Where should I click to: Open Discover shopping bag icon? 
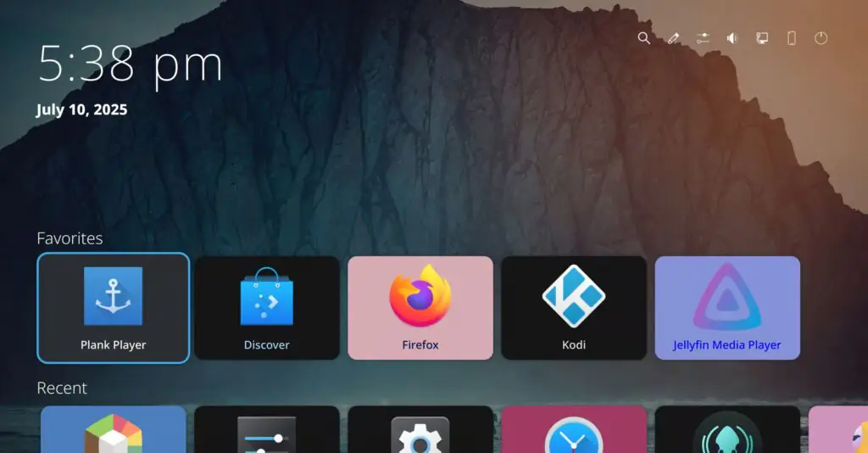click(267, 296)
